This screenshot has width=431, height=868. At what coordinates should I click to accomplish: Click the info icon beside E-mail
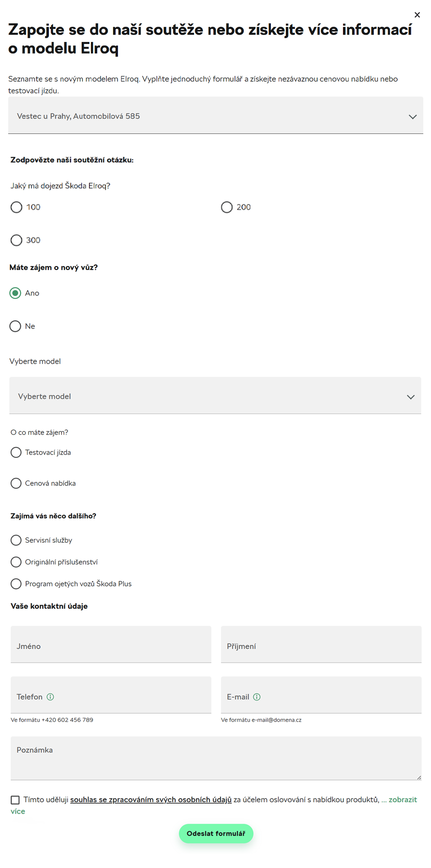coord(257,697)
